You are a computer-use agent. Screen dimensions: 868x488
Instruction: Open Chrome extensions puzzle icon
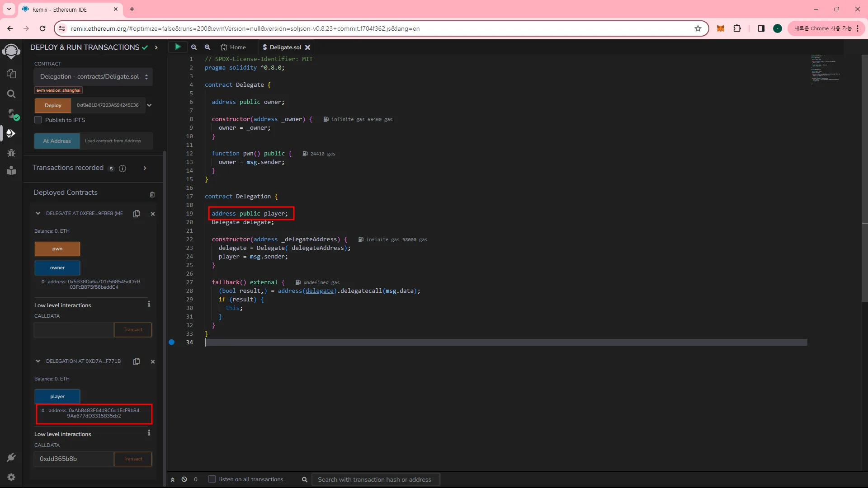(737, 28)
